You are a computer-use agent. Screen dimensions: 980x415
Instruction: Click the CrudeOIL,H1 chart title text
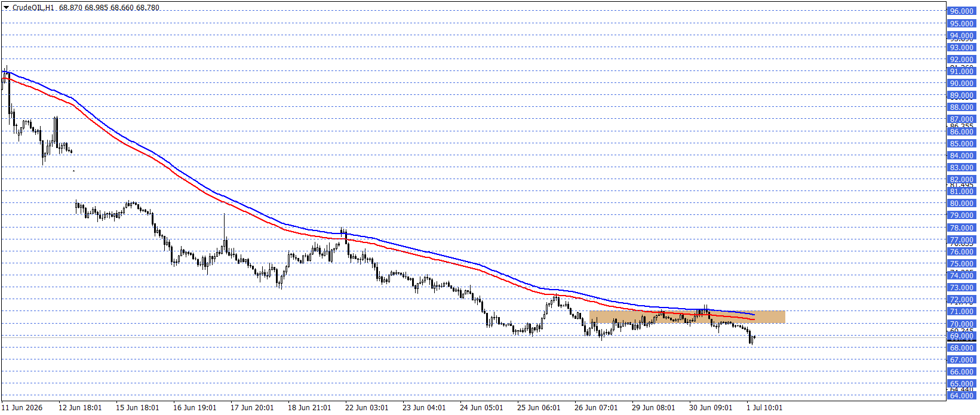point(33,8)
